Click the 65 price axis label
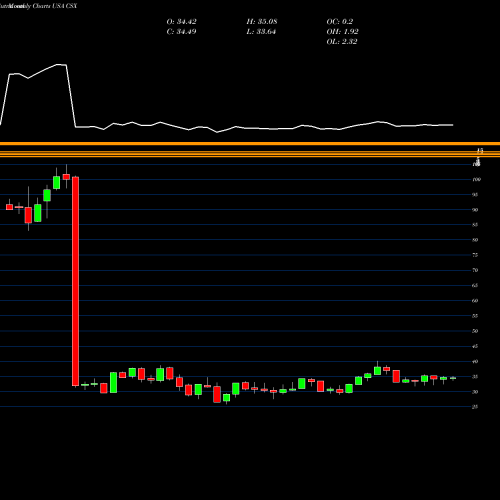500x500 pixels. tap(475, 285)
